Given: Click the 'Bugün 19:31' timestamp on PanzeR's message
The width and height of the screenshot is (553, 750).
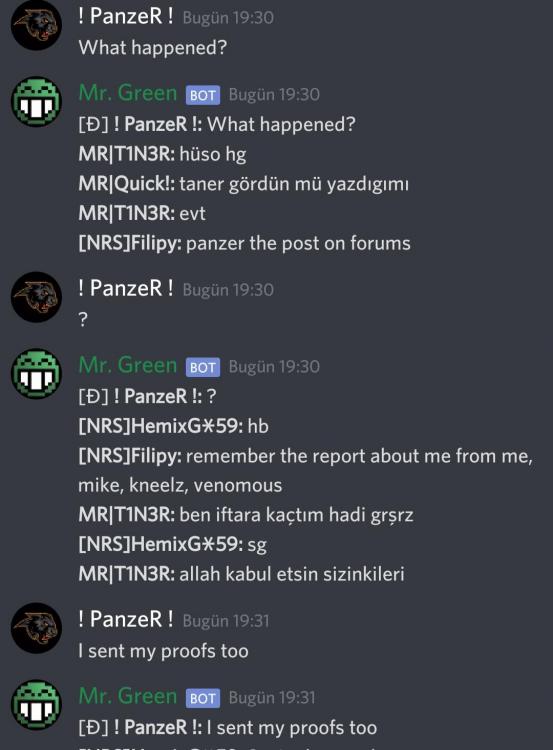Looking at the screenshot, I should [x=226, y=621].
